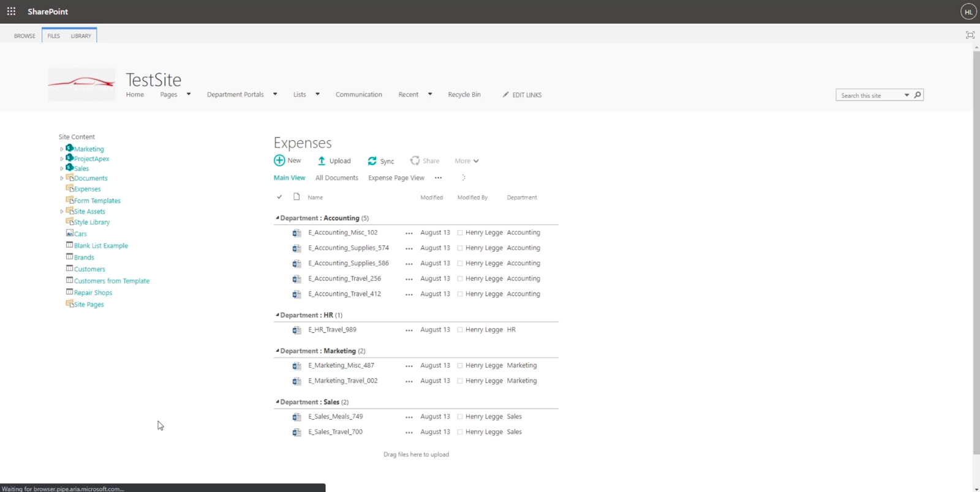
Task: Open the views ellipsis menu
Action: (438, 178)
